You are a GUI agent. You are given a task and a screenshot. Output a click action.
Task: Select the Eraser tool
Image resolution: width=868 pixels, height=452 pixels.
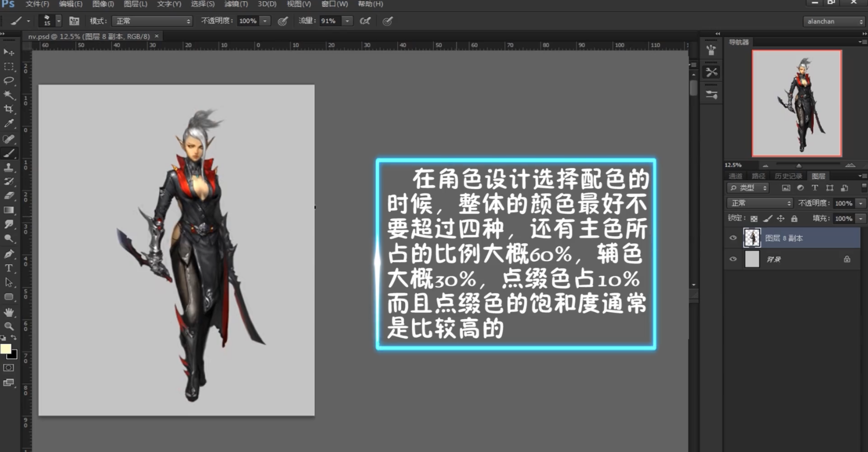point(9,196)
